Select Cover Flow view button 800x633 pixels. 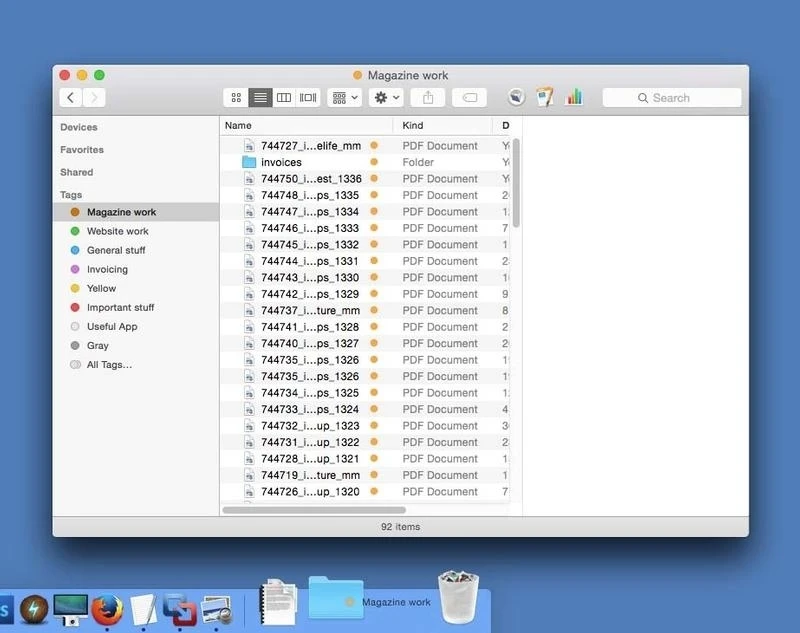click(308, 98)
